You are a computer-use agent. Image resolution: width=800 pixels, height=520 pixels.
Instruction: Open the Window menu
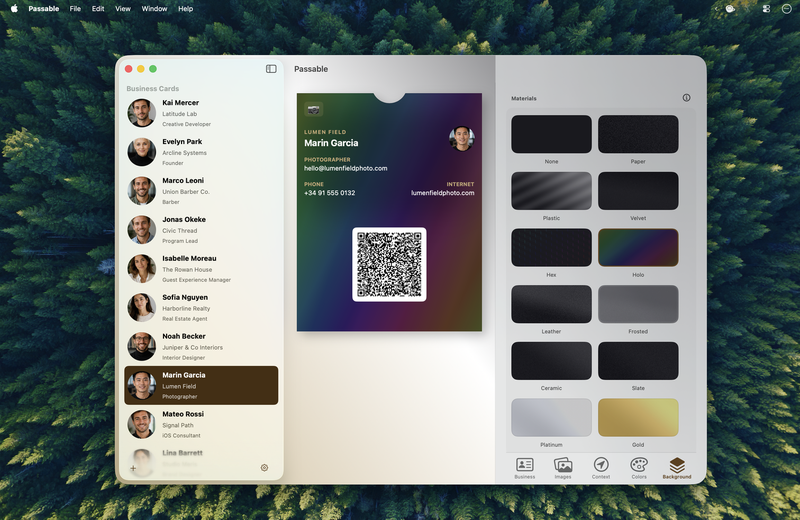click(154, 9)
